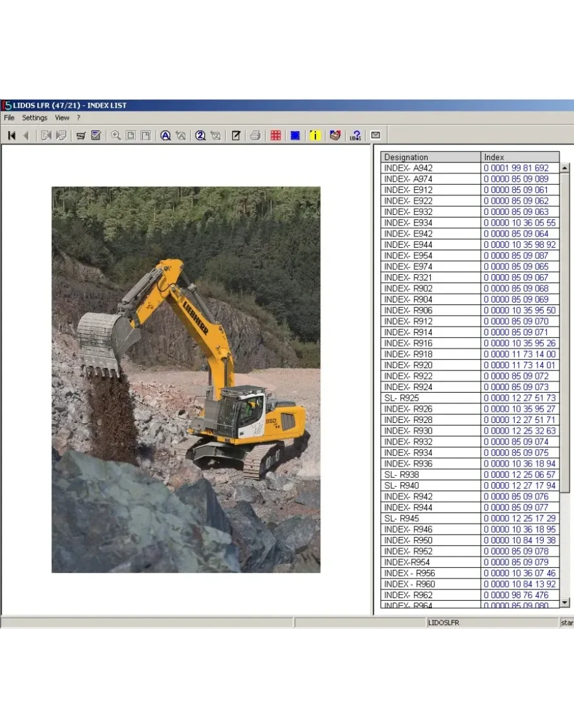Select the INDEX- R950 row
This screenshot has height=728, width=574.
(x=431, y=540)
